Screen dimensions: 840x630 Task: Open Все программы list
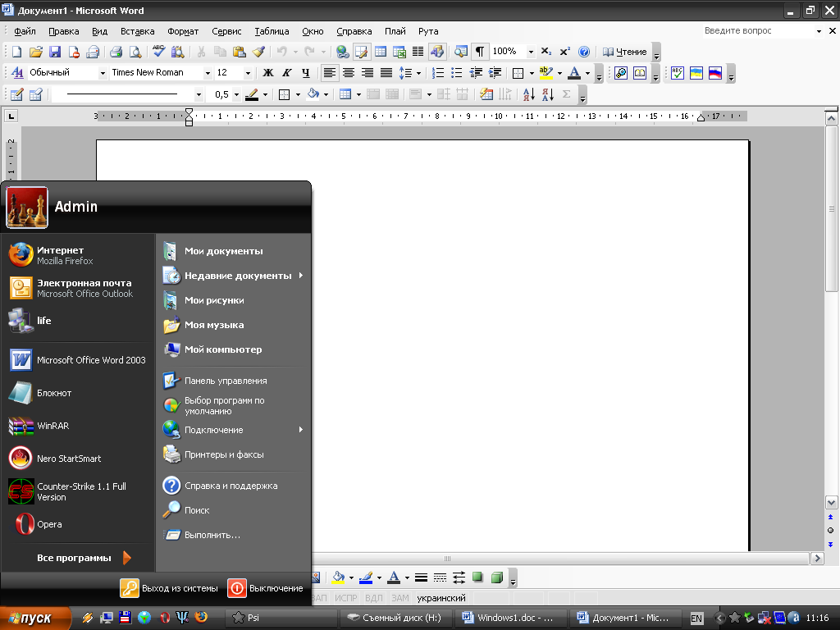click(x=84, y=558)
